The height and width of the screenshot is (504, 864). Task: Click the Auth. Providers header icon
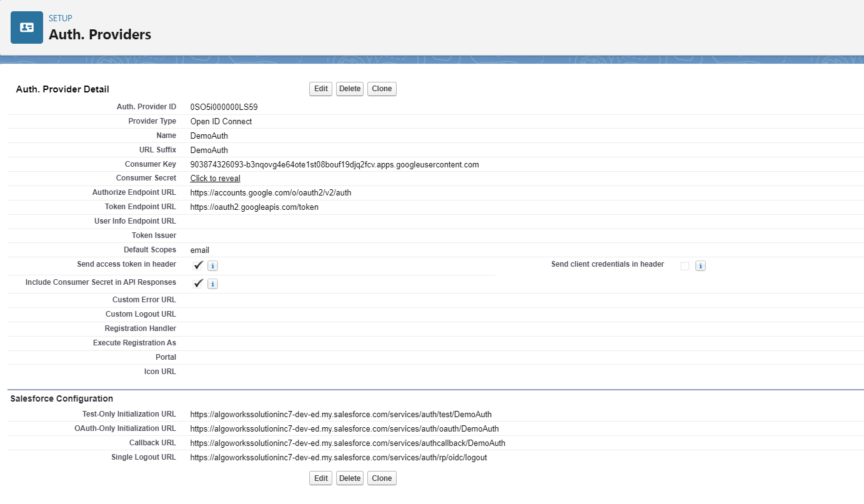pos(27,27)
